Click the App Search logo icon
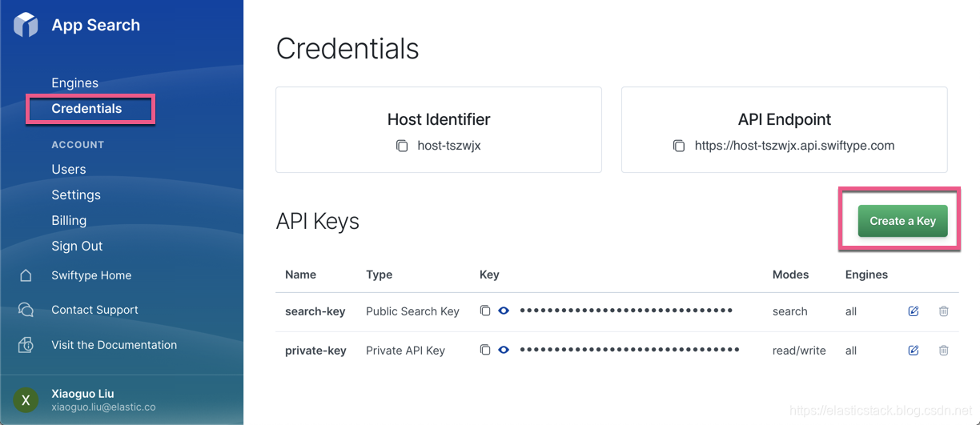980x425 pixels. [x=26, y=25]
